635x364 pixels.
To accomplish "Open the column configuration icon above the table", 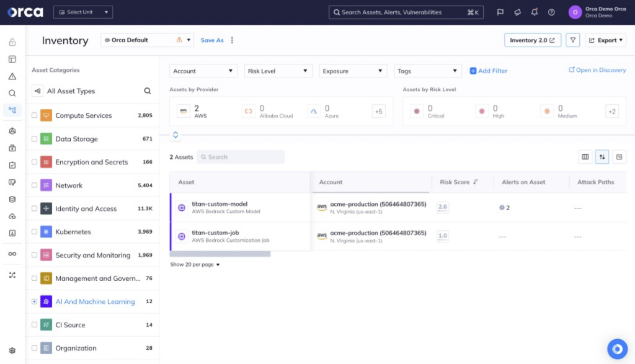I will [585, 157].
